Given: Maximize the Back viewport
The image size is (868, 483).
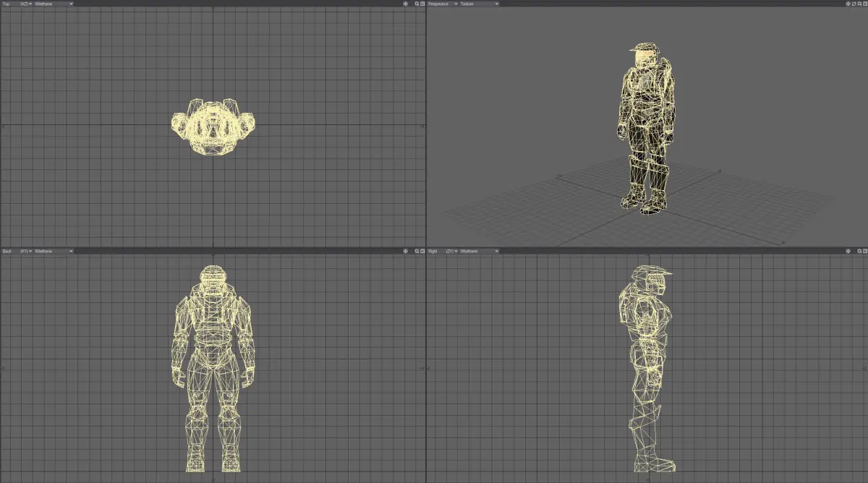Looking at the screenshot, I should click(422, 251).
